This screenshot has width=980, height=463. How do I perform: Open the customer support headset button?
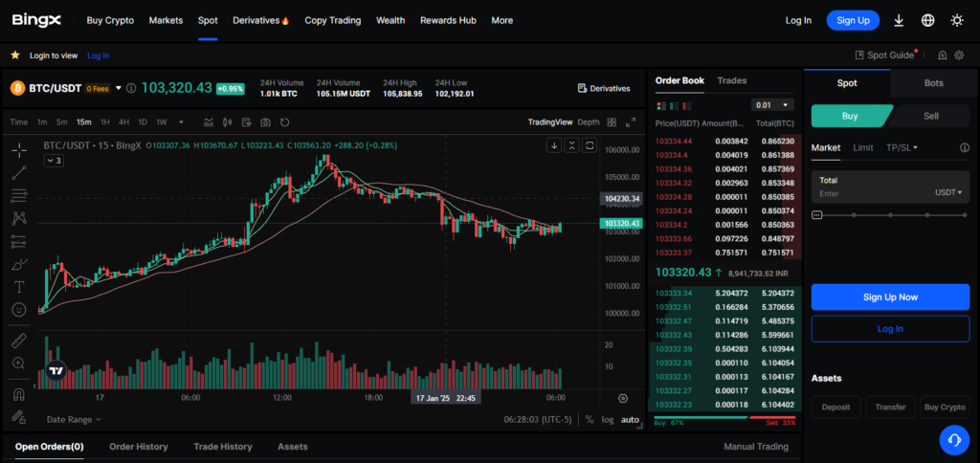[x=954, y=440]
